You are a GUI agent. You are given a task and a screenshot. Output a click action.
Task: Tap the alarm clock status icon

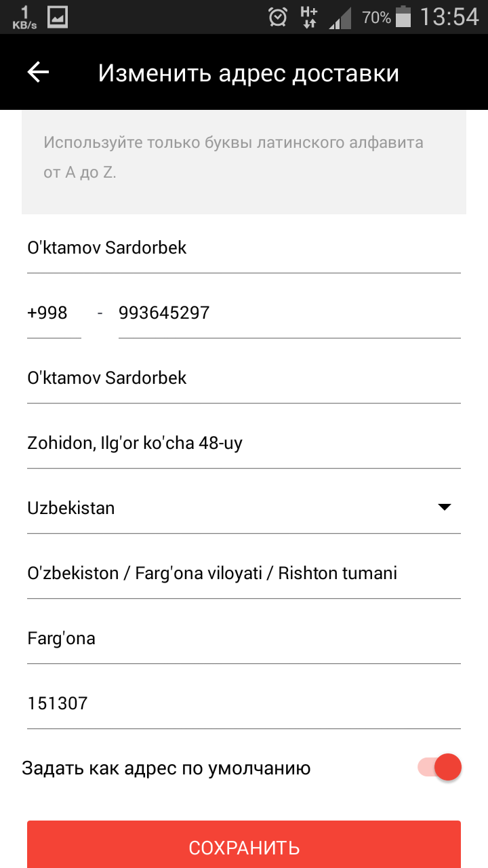coord(278,17)
